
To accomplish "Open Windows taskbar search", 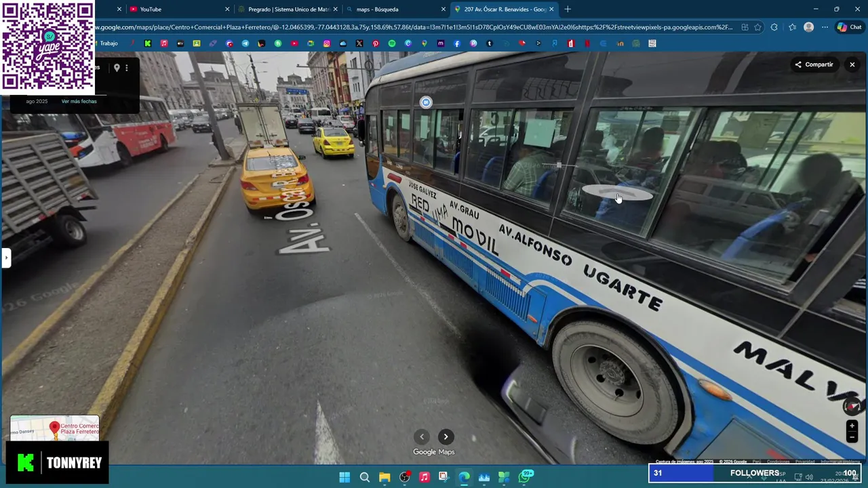I will (x=365, y=477).
